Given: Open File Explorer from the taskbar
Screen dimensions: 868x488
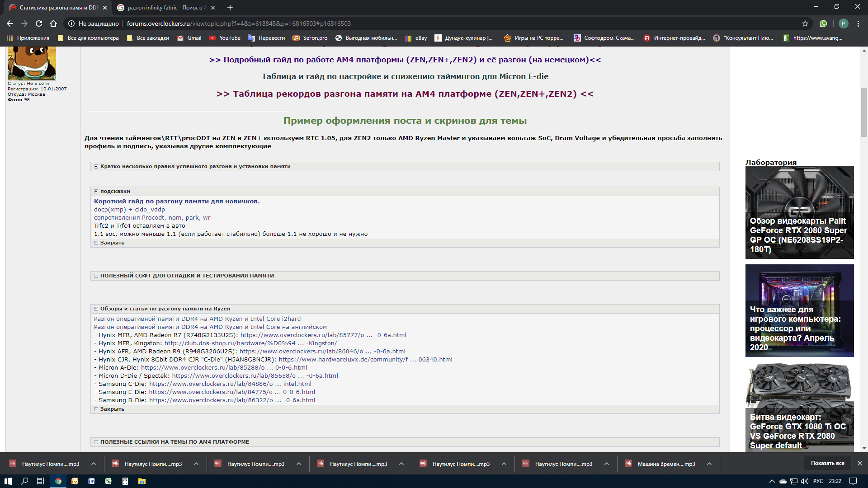Looking at the screenshot, I should point(142,481).
